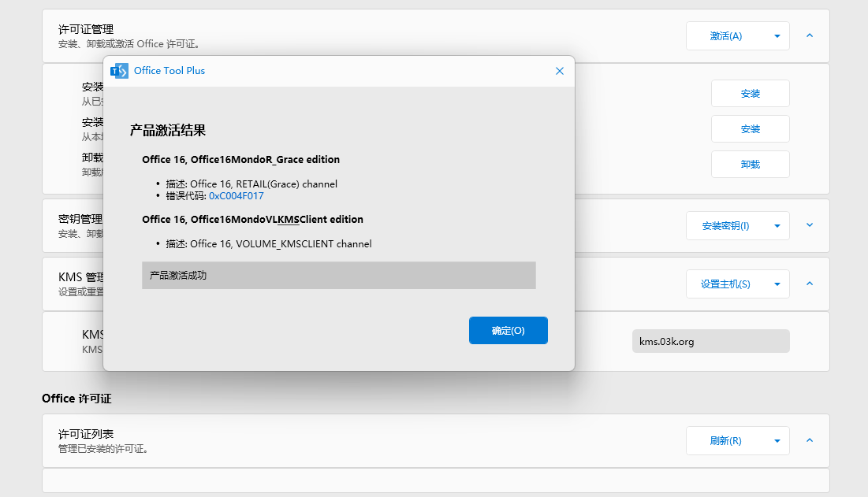Click the 激活(A) activate button
868x497 pixels.
(725, 36)
